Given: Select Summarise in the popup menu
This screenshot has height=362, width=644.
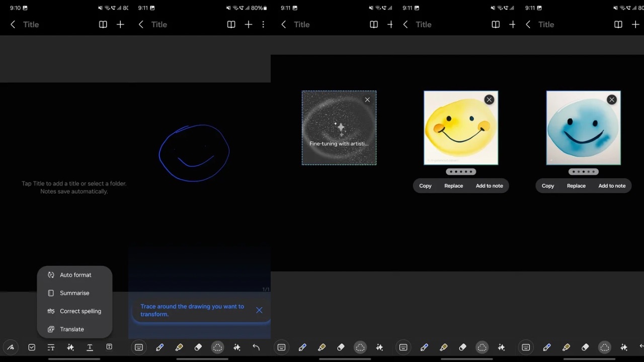Looking at the screenshot, I should tap(74, 293).
